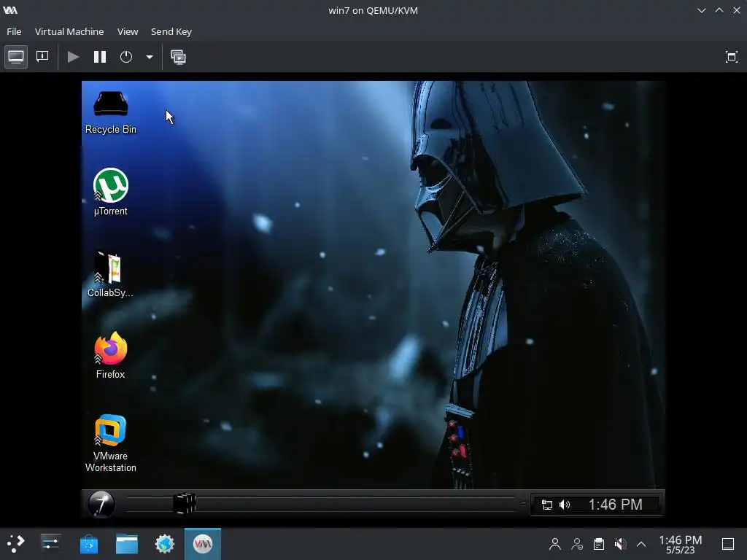747x560 pixels.
Task: Open the File menu
Action: coord(14,31)
